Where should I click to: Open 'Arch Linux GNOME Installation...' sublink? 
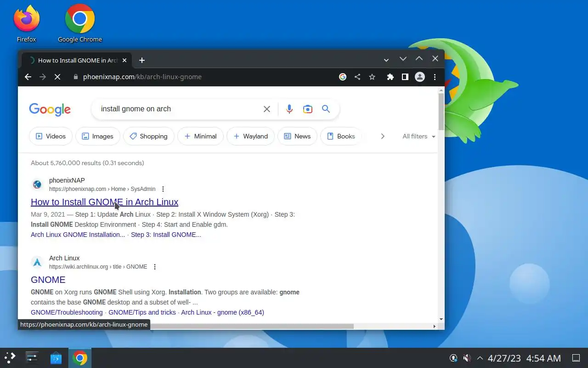(x=78, y=235)
